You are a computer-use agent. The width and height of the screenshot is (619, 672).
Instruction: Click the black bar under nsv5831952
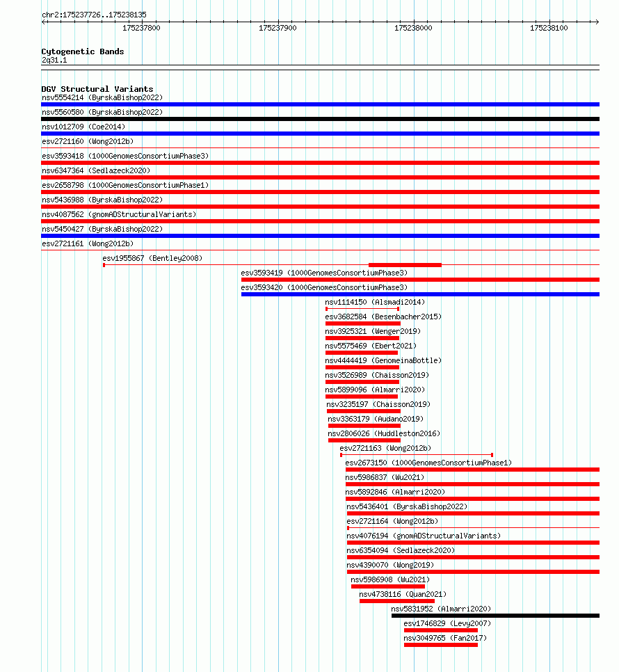click(496, 616)
